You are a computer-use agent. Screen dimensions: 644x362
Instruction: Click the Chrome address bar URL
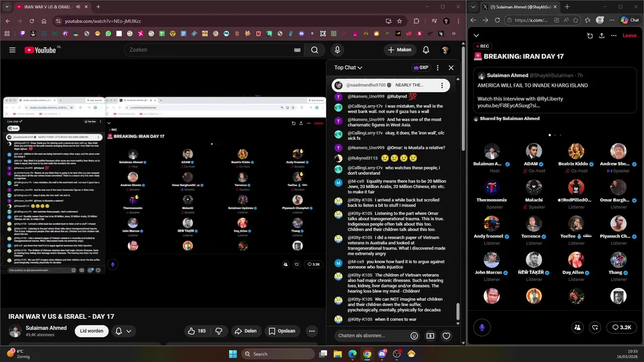[103, 21]
